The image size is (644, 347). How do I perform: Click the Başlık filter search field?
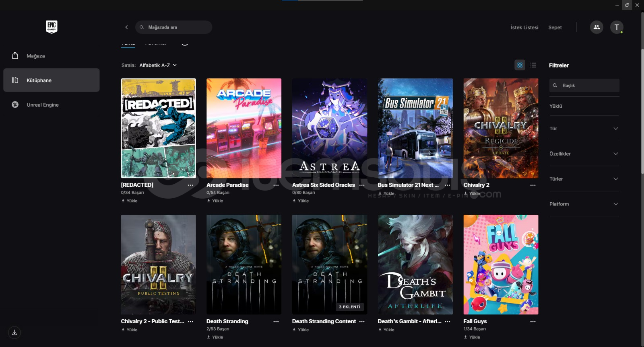point(584,85)
